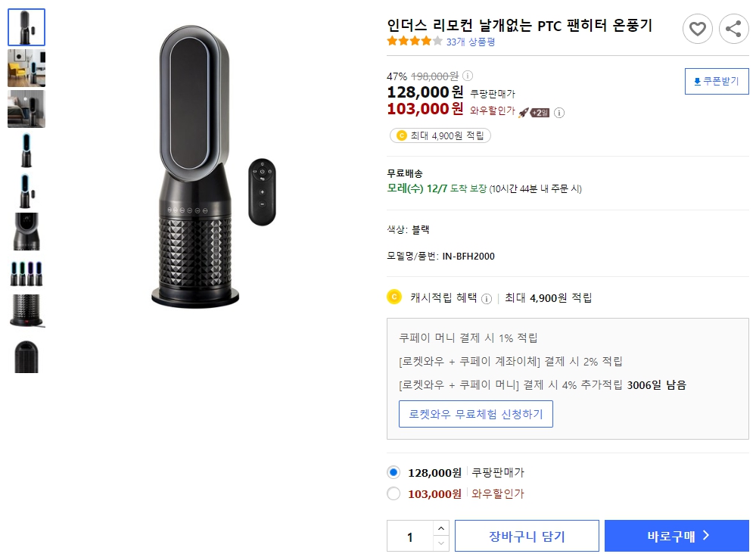Select the bottom product thumbnail
Image resolution: width=756 pixels, height=560 pixels.
click(26, 356)
